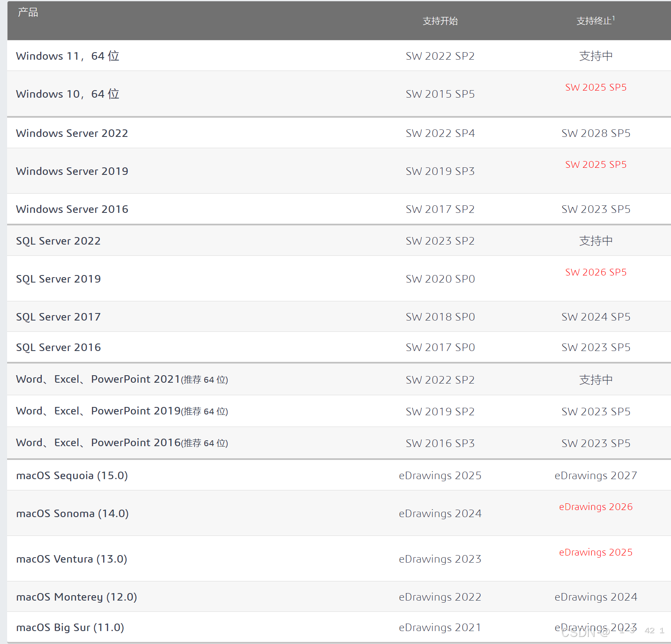
Task: Click the 产品 column header
Action: [x=28, y=13]
